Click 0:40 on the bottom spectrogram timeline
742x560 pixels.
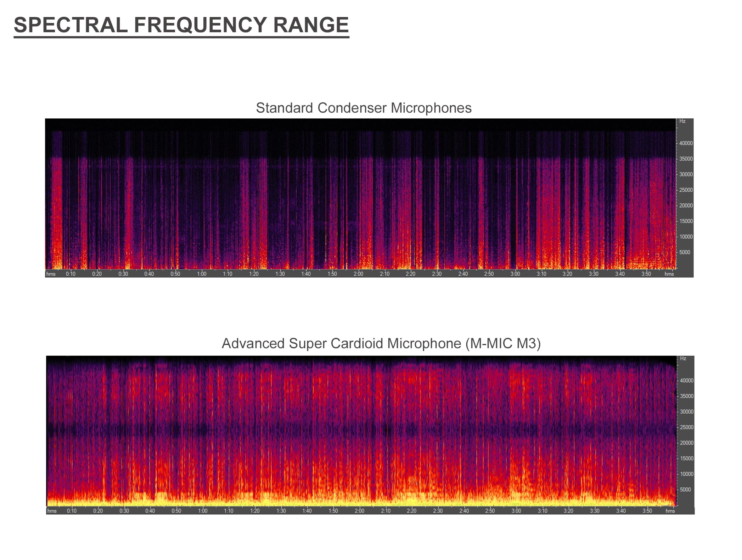point(150,511)
